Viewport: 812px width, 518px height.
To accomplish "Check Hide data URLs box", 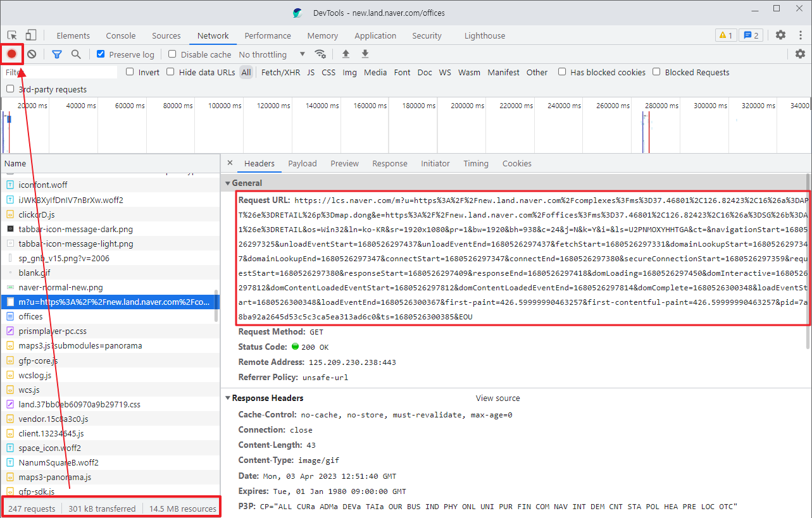I will pos(170,72).
